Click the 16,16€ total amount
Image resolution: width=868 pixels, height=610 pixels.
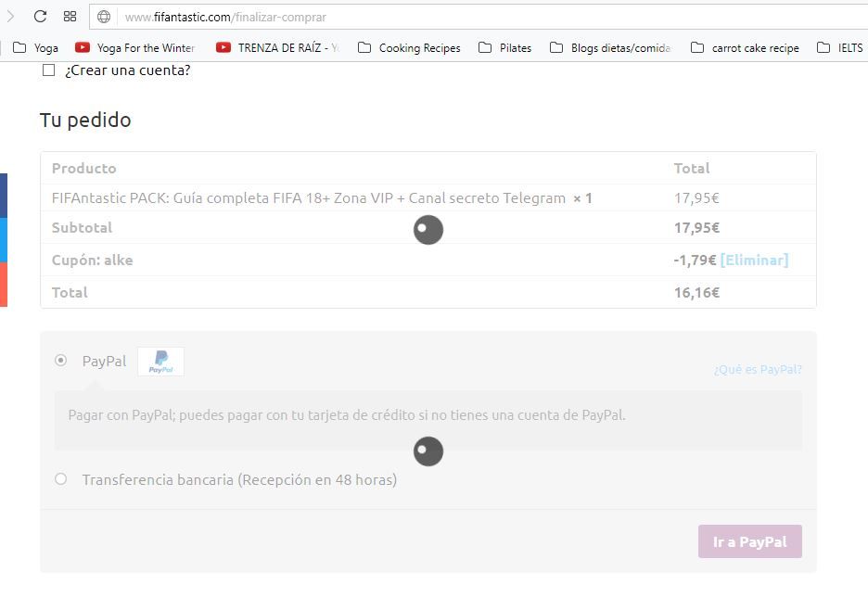(x=696, y=292)
